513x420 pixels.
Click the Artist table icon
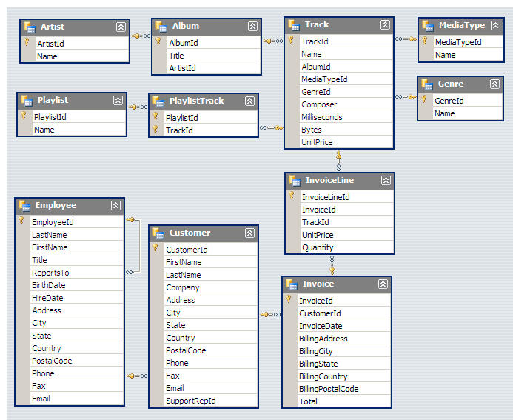click(30, 27)
